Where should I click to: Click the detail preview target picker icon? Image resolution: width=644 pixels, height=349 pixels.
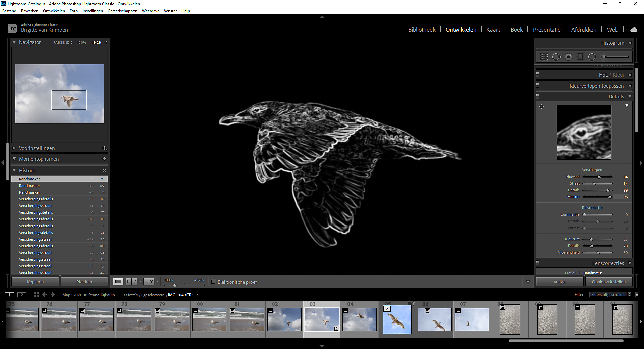541,107
